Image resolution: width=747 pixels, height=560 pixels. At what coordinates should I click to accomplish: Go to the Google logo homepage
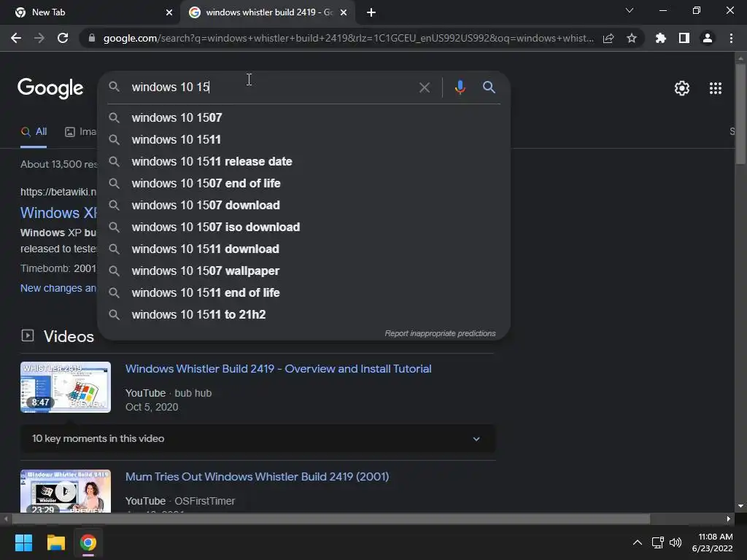[x=50, y=88]
